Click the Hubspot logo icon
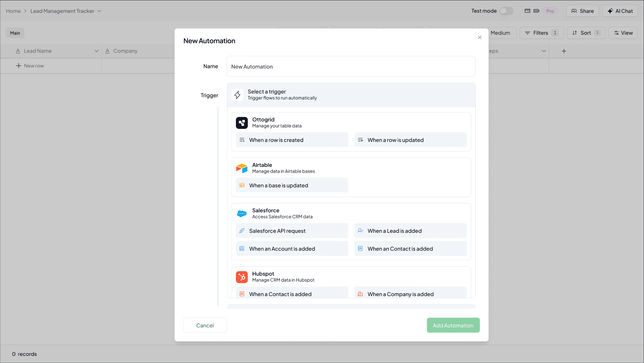The width and height of the screenshot is (644, 363). [x=242, y=277]
